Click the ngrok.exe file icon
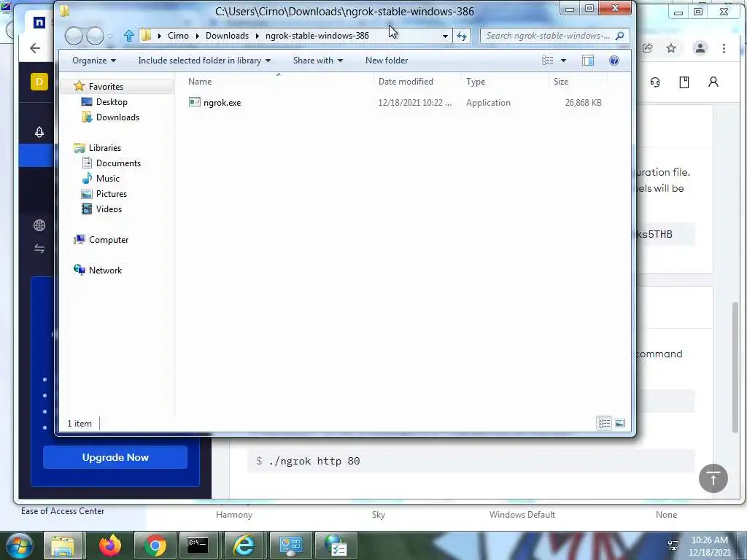Viewport: 747px width, 560px height. point(194,102)
